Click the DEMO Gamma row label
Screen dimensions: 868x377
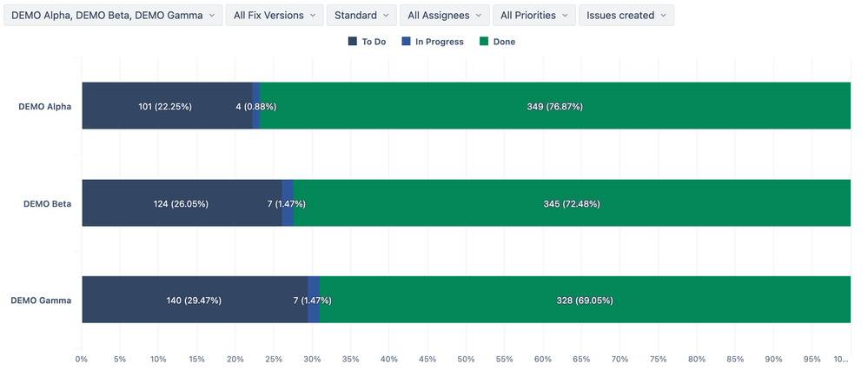click(41, 300)
